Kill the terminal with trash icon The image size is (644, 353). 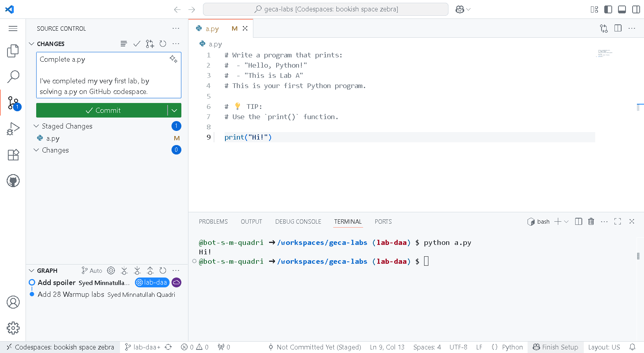pyautogui.click(x=591, y=222)
